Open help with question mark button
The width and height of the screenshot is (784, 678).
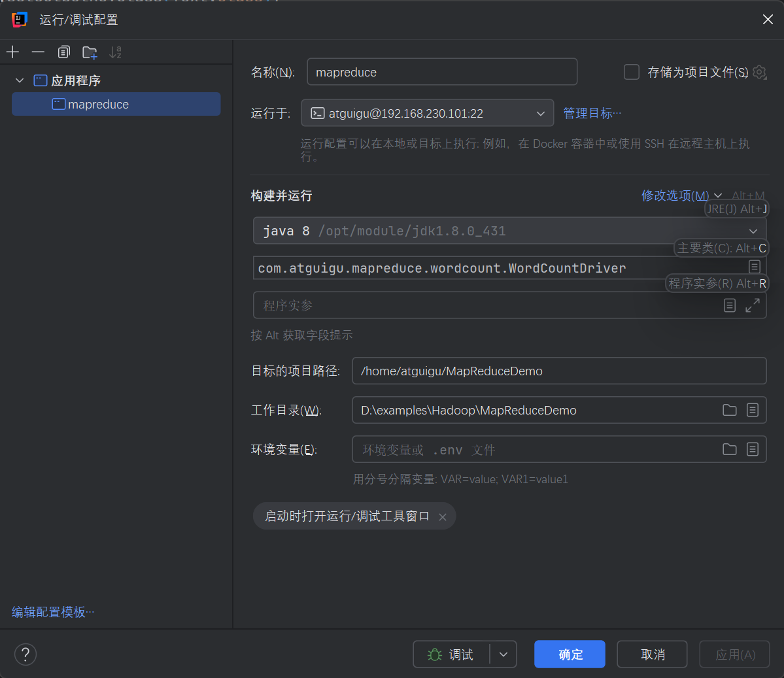(26, 654)
